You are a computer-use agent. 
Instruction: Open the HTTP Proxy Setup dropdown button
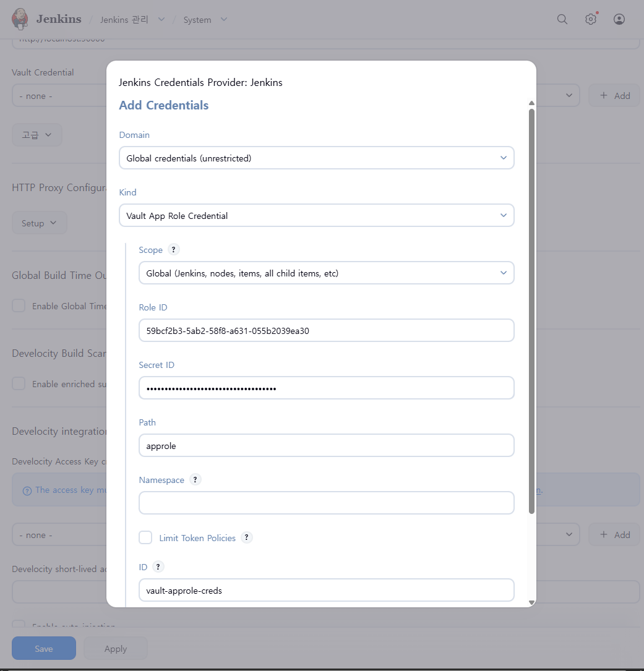point(40,223)
